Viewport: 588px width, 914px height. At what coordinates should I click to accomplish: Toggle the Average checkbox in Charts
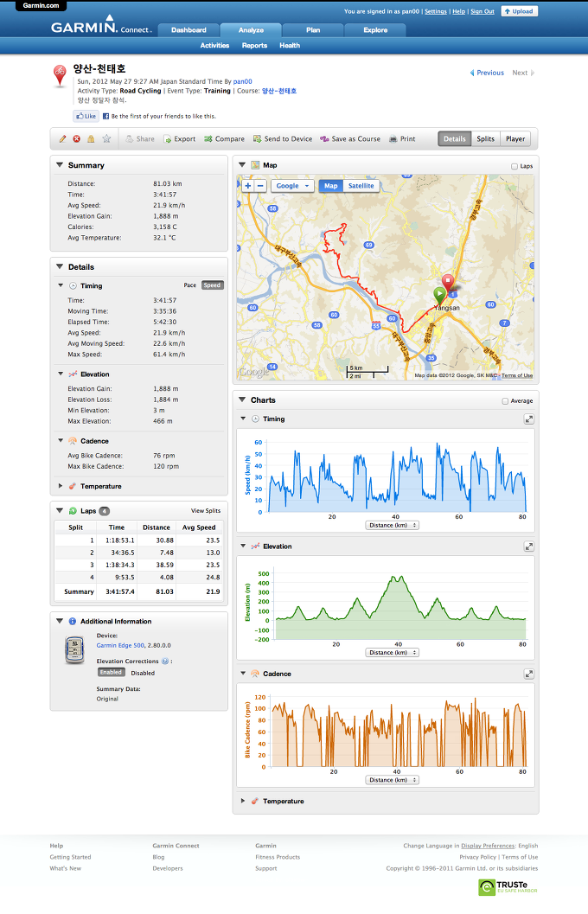coord(505,401)
